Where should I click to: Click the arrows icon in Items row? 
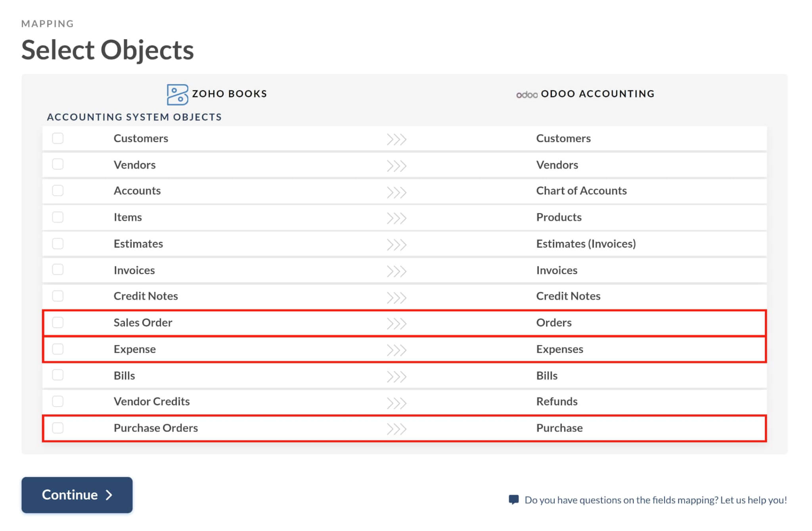click(397, 218)
